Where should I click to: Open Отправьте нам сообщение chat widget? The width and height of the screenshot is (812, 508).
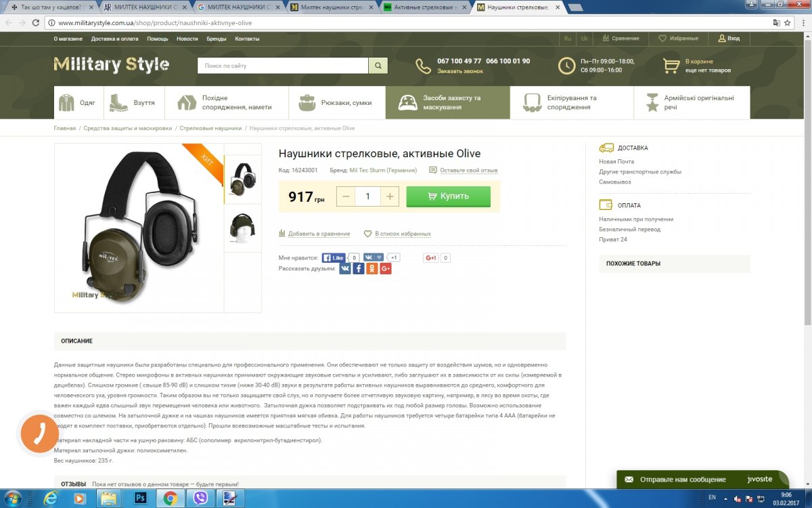[702, 479]
